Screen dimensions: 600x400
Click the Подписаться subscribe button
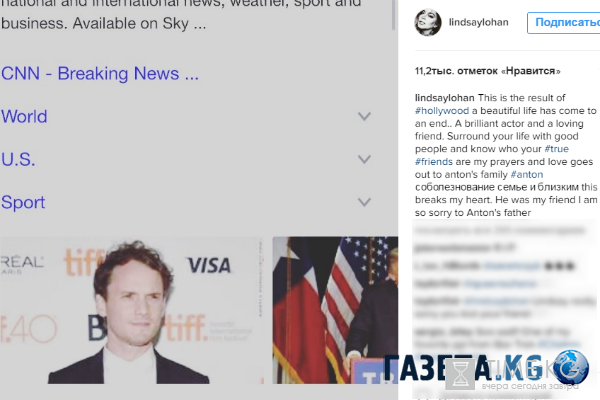pyautogui.click(x=563, y=23)
